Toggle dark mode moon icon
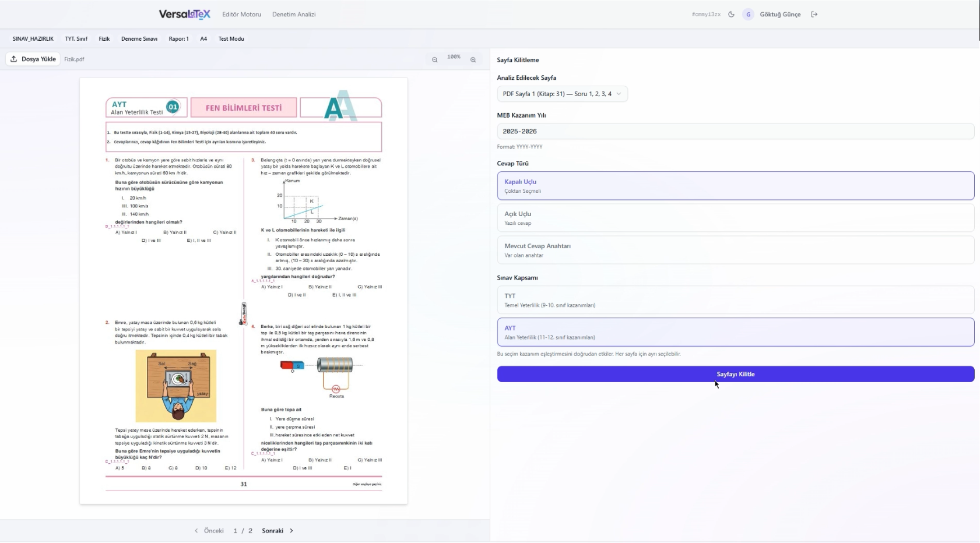The height and width of the screenshot is (543, 980). click(731, 15)
